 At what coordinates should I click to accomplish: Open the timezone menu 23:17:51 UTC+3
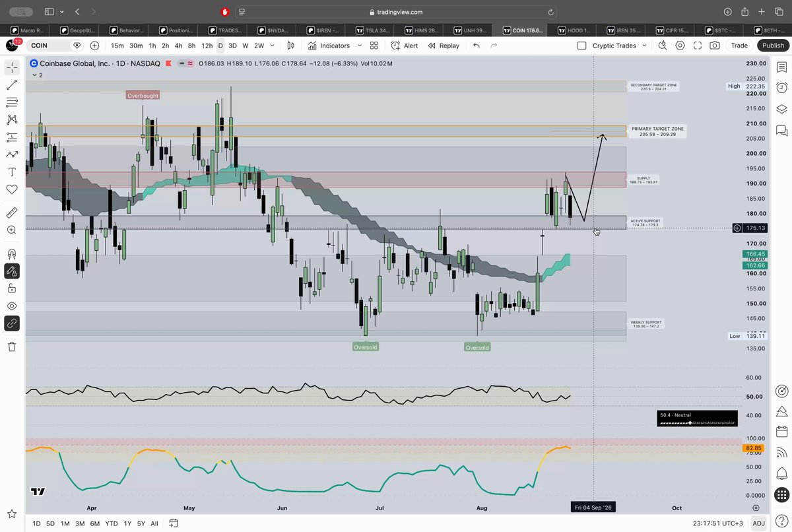coord(717,523)
